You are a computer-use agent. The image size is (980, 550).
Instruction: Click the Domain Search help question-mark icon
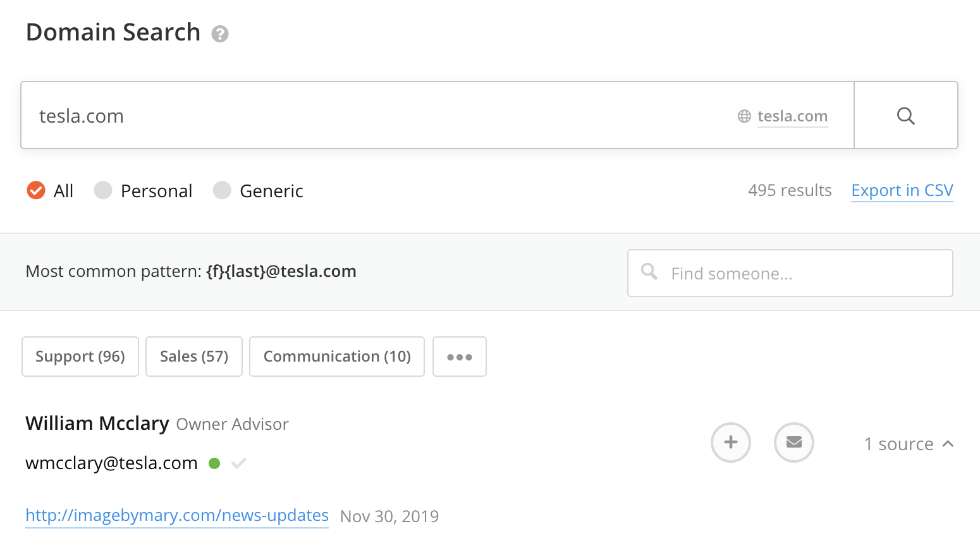[220, 34]
